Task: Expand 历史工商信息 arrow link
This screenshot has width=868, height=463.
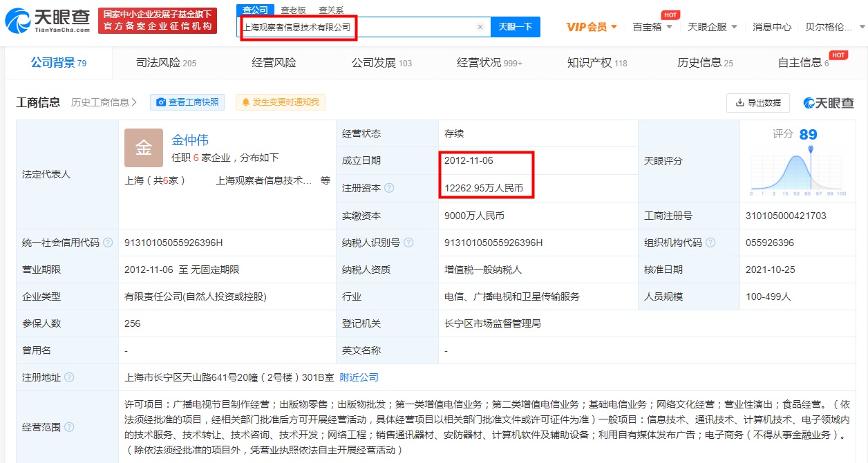Action: [x=104, y=102]
